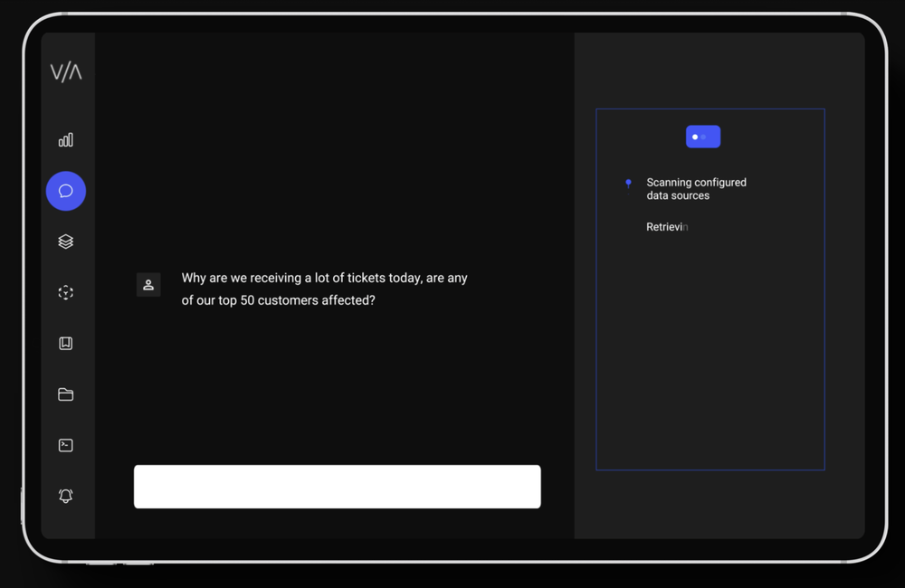Select the chat bubble icon

pyautogui.click(x=66, y=191)
